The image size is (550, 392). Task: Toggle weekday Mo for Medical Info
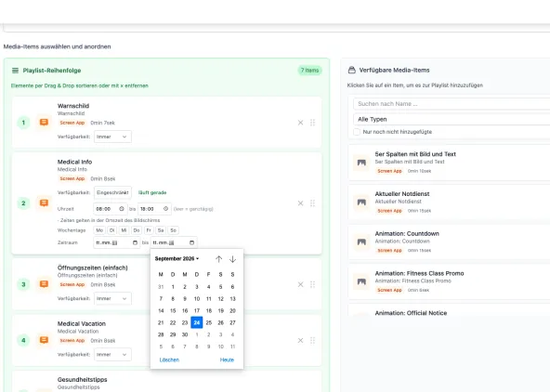[x=99, y=230]
